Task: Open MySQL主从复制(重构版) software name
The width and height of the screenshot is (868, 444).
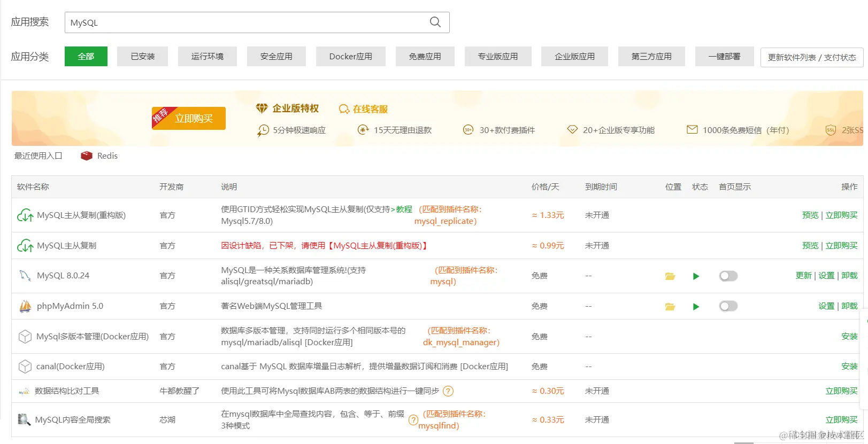Action: (x=81, y=215)
